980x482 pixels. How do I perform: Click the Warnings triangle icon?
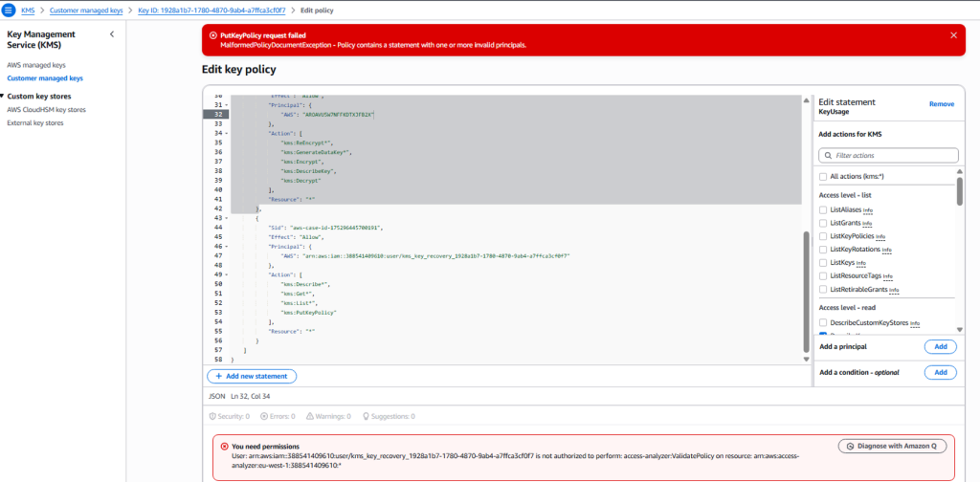(x=310, y=417)
